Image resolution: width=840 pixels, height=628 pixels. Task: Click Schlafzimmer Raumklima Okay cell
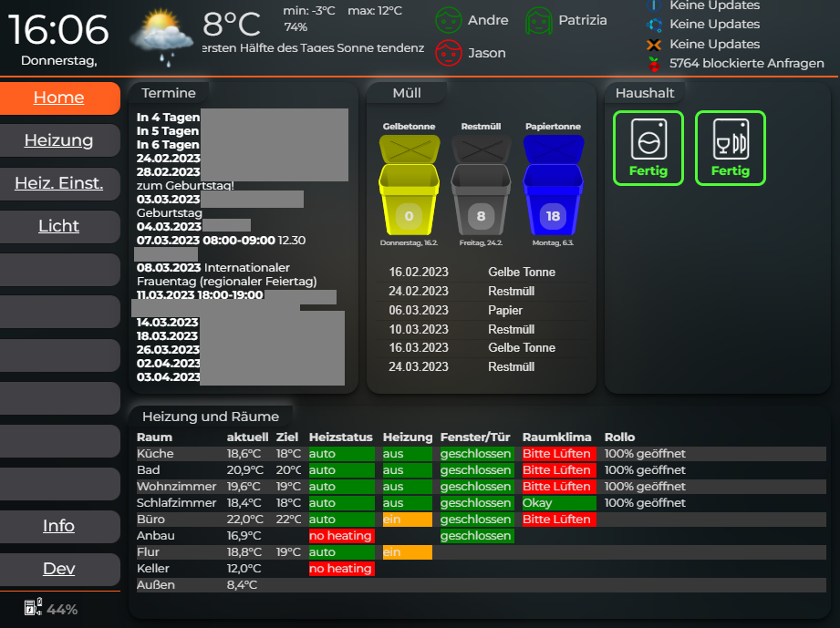tap(559, 503)
